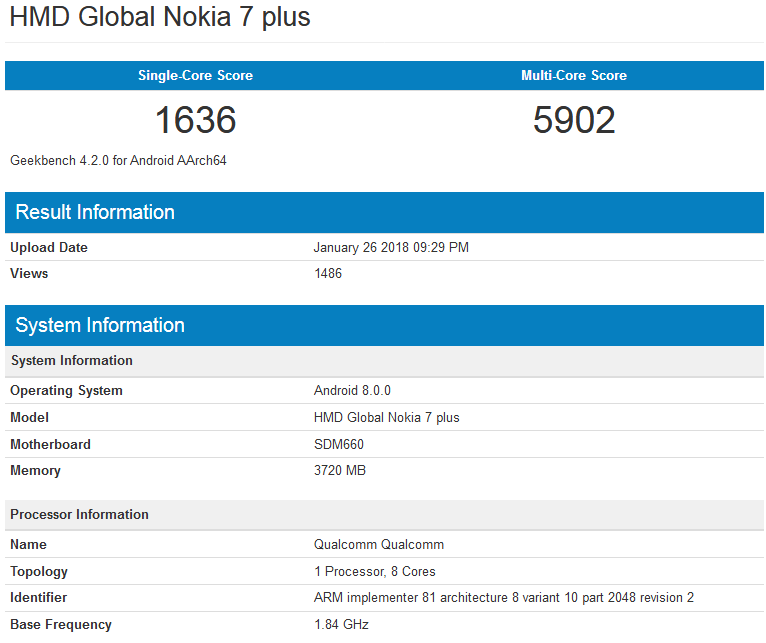766x643 pixels.
Task: Click the page title HMD Global Nokia 7 plus
Action: 160,18
